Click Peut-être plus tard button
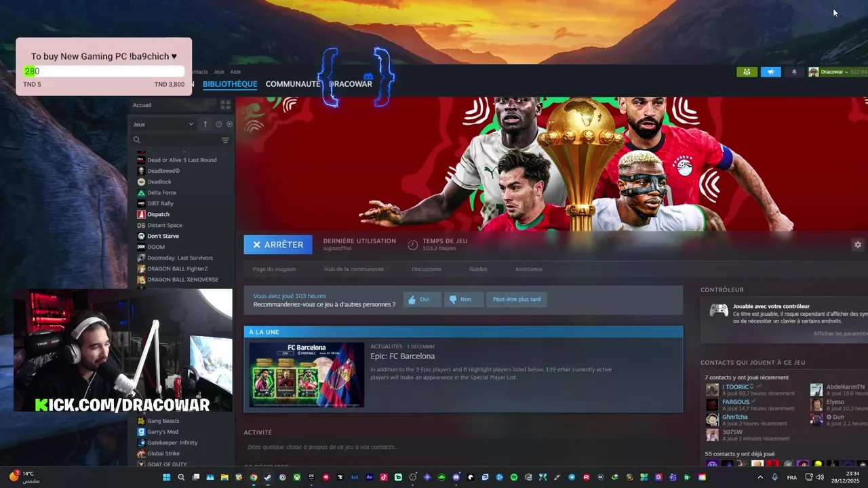 [517, 299]
